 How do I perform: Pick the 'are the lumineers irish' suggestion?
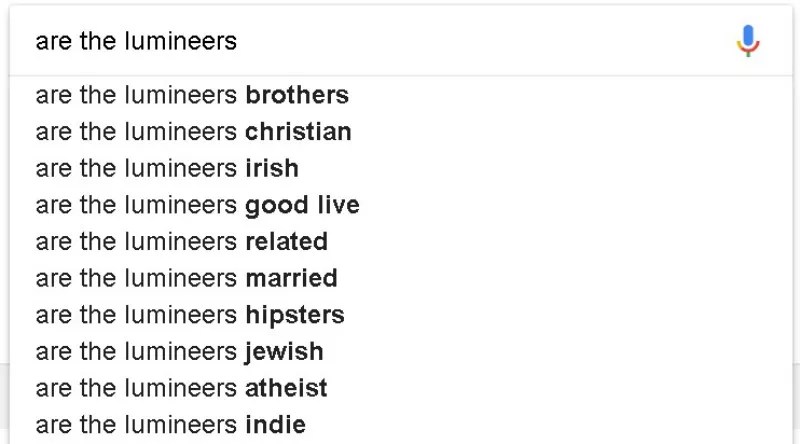point(167,169)
